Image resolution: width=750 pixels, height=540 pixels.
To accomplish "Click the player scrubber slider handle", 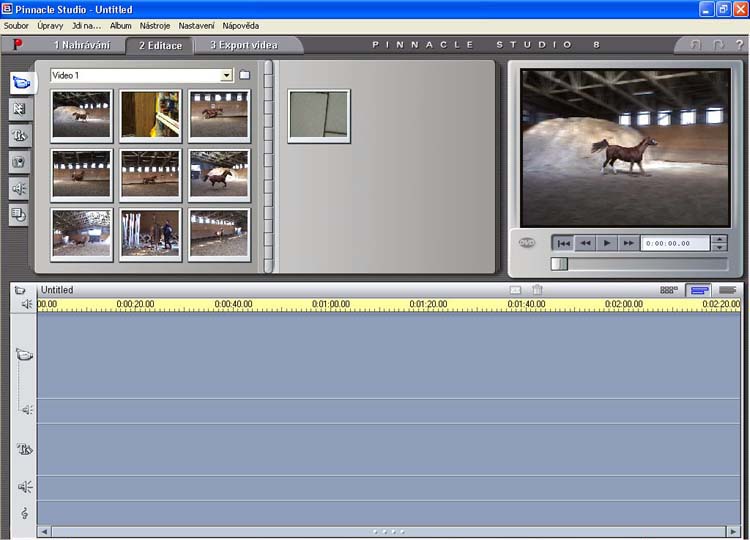I will point(560,264).
